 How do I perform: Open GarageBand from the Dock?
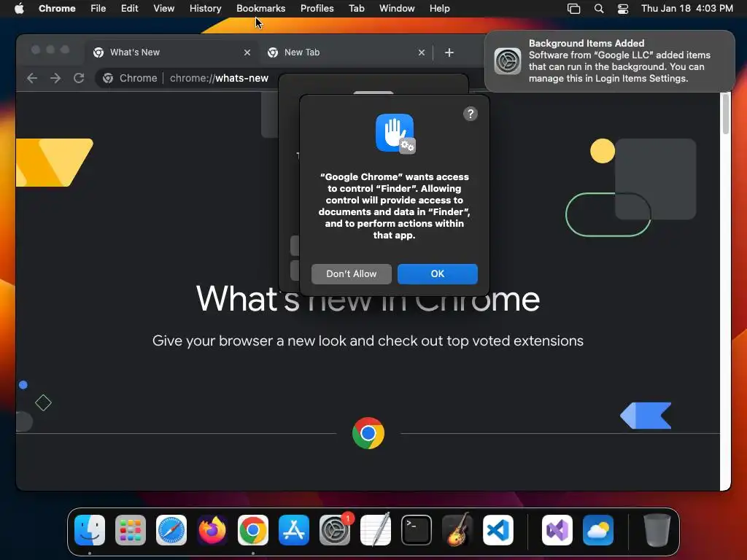click(457, 530)
